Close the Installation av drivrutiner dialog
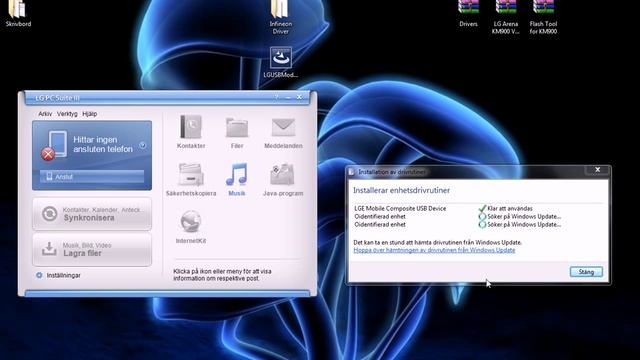Image resolution: width=640 pixels, height=360 pixels. (598, 170)
